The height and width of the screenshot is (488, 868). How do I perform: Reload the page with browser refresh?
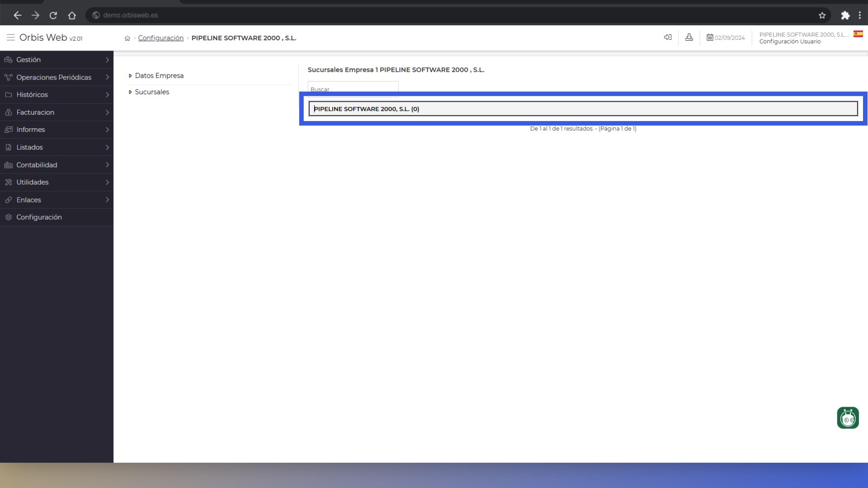point(53,15)
